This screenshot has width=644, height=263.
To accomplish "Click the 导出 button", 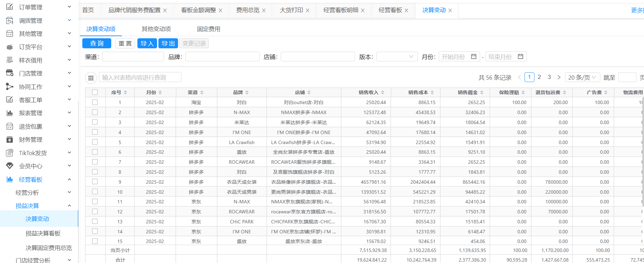I will coord(168,43).
